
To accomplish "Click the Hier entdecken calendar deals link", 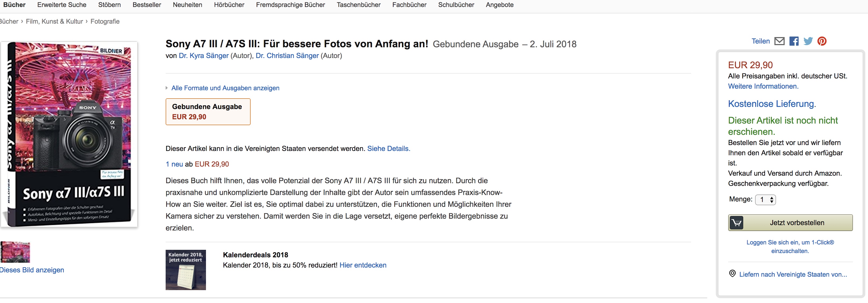I will (363, 265).
